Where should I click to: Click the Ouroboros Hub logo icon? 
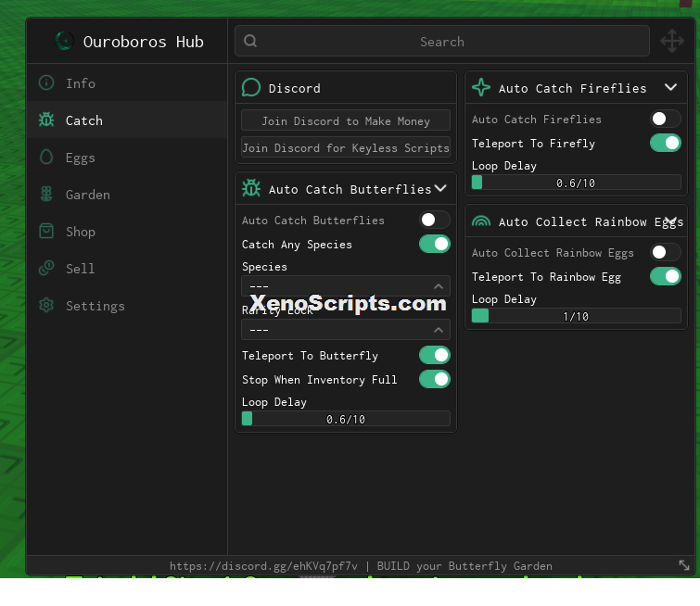pyautogui.click(x=64, y=41)
